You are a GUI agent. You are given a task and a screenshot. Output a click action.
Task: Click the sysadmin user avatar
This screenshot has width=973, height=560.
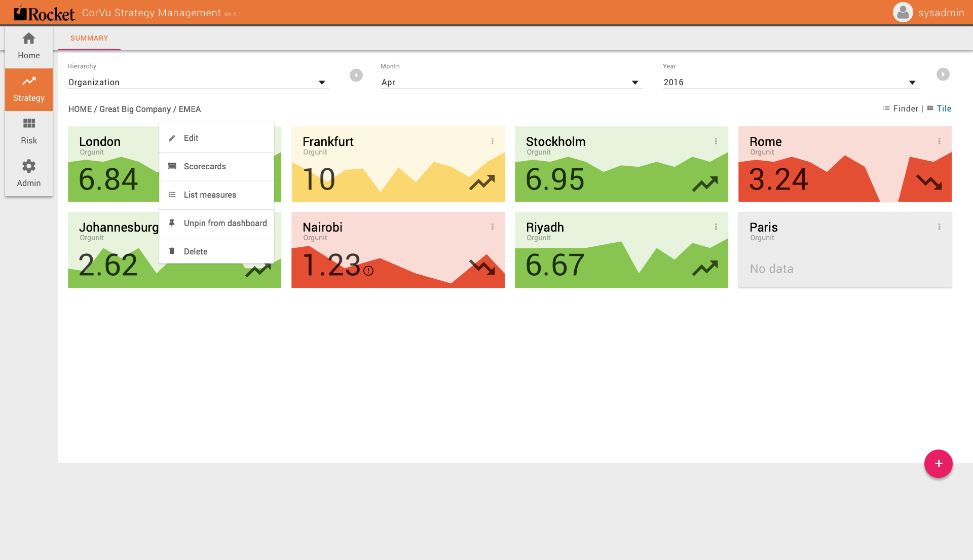pyautogui.click(x=903, y=12)
